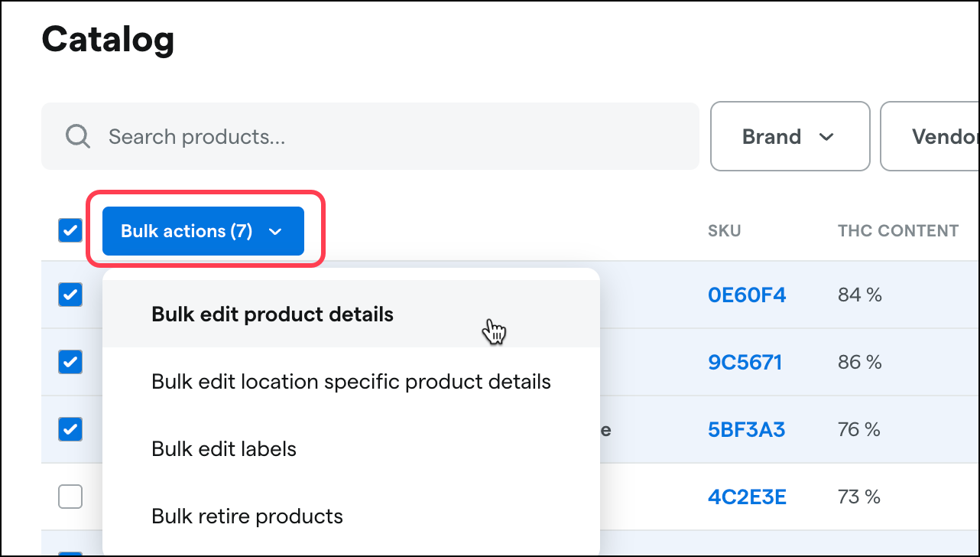Click the SKU column header

[724, 231]
